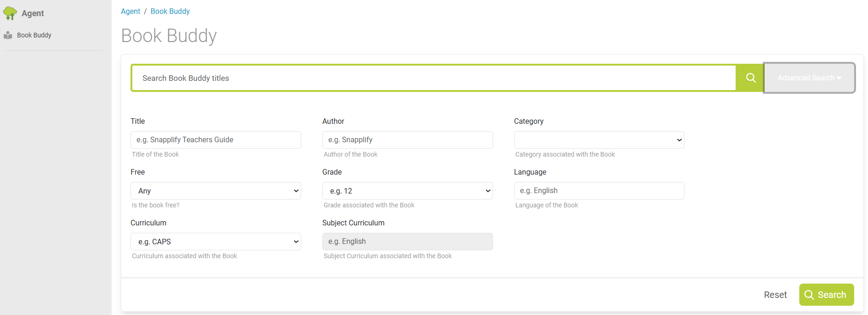868x315 pixels.
Task: Click the 'Language of the Book' hint
Action: pos(547,205)
